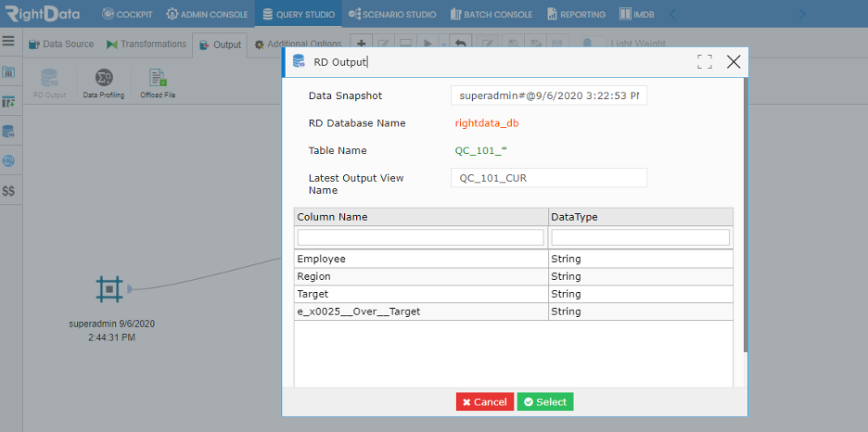The height and width of the screenshot is (432, 868).
Task: Expand RD Output dialog to fullscreen
Action: coord(705,61)
